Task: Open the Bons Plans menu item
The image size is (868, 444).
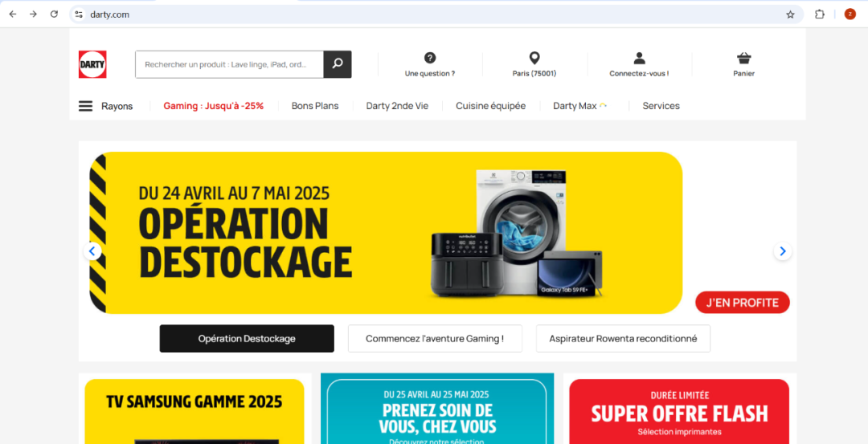Action: point(315,106)
